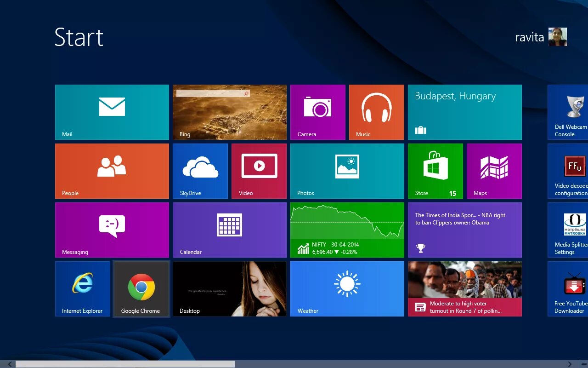Open the Music headphones tile
The image size is (588, 368).
pos(377,112)
